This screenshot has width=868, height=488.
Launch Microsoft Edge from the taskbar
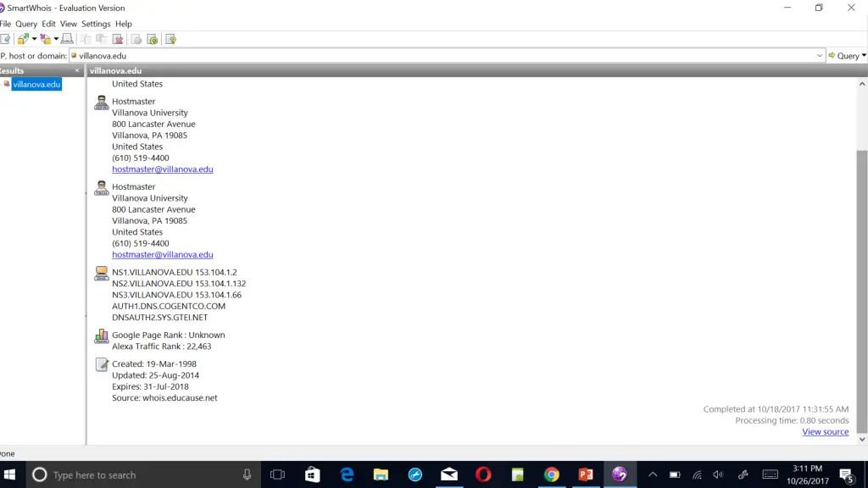click(347, 474)
